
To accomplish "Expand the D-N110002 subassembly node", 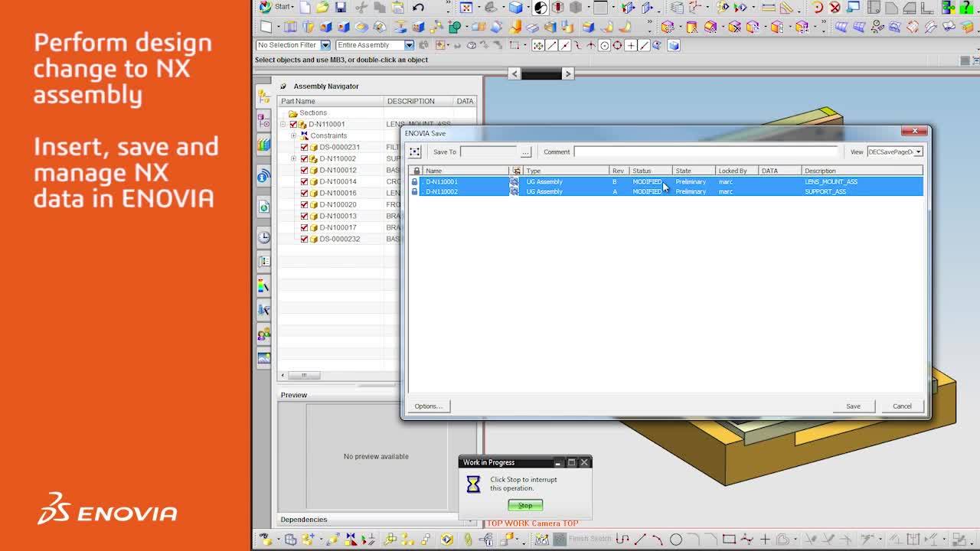I will pyautogui.click(x=294, y=158).
